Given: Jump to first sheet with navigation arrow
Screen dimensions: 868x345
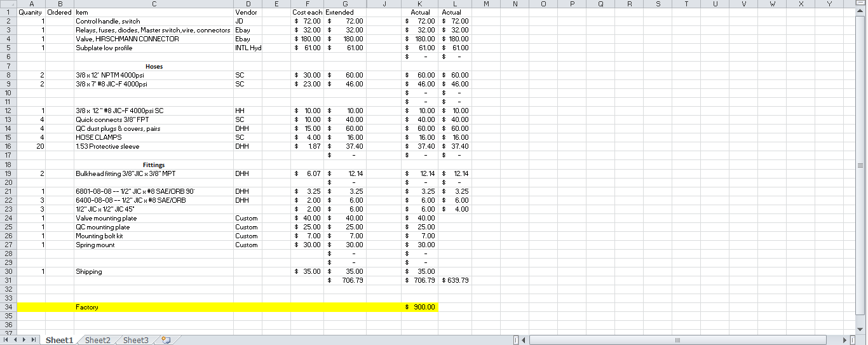Looking at the screenshot, I should [x=6, y=340].
